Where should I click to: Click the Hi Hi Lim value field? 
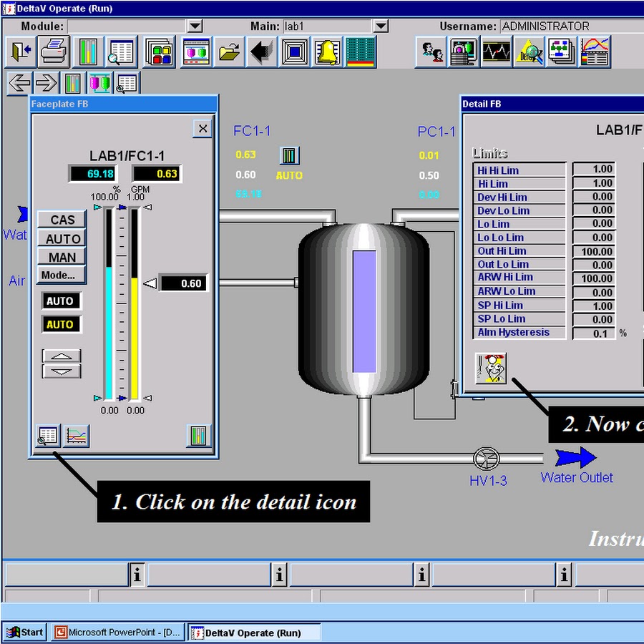[593, 169]
